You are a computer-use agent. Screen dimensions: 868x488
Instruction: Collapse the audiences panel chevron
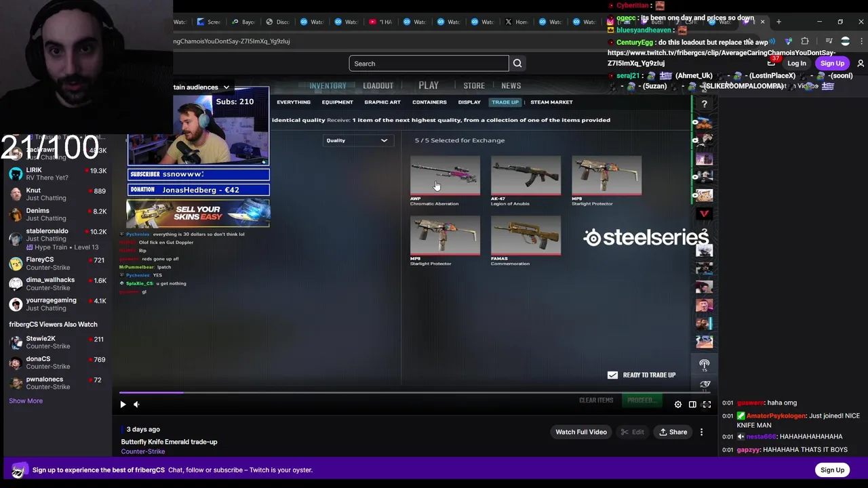click(x=226, y=87)
